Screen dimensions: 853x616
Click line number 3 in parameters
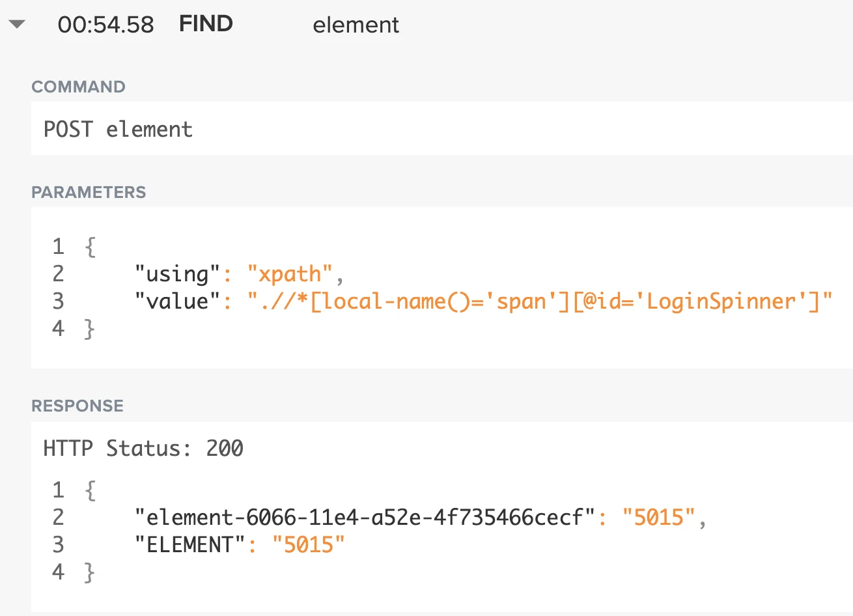click(59, 301)
